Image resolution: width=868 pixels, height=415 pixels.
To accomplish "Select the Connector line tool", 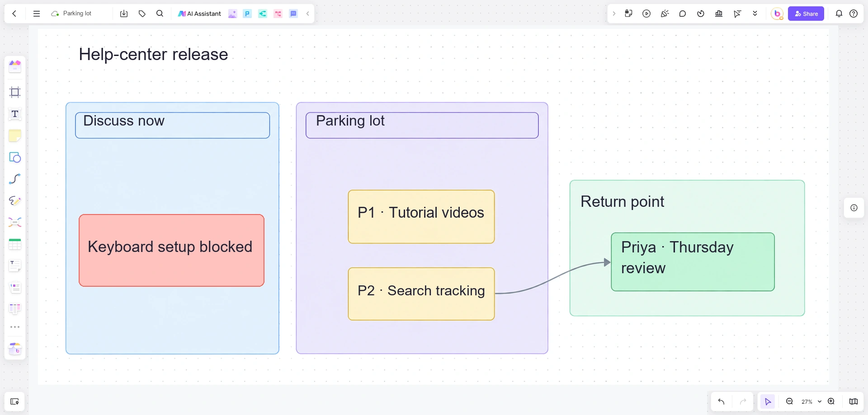I will point(15,179).
